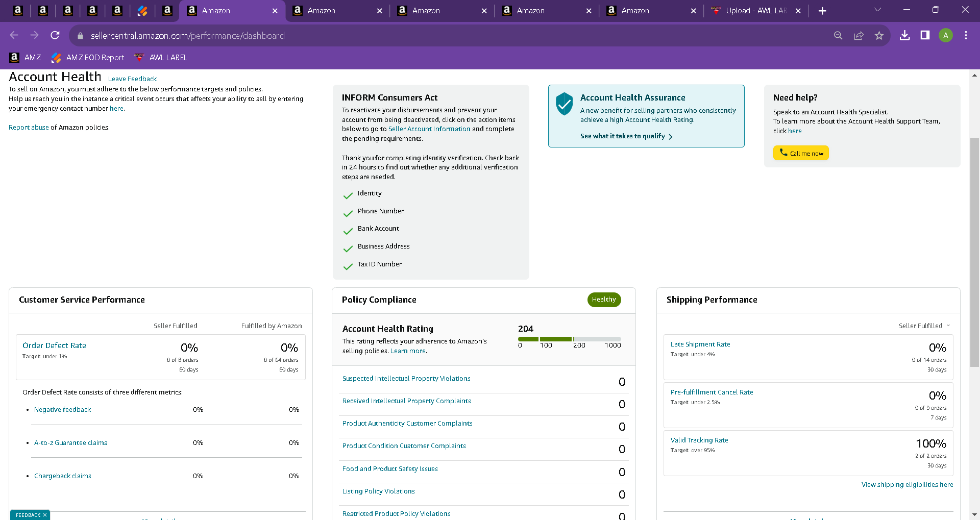Open Suspected Intellectual Property Violations
This screenshot has width=980, height=520.
(406, 379)
